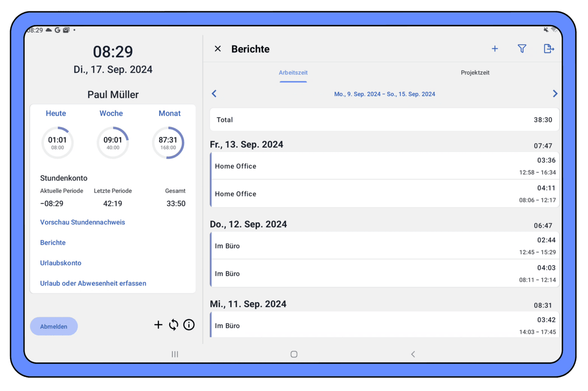
Task: Open Im Büro entry 08:11 – 12:14
Action: click(385, 273)
